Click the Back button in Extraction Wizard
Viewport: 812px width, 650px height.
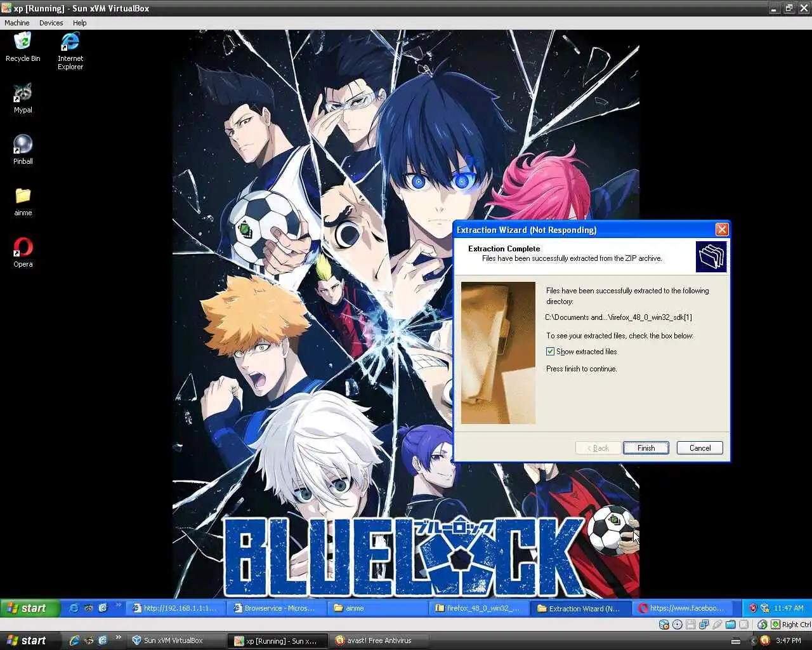[x=598, y=448]
